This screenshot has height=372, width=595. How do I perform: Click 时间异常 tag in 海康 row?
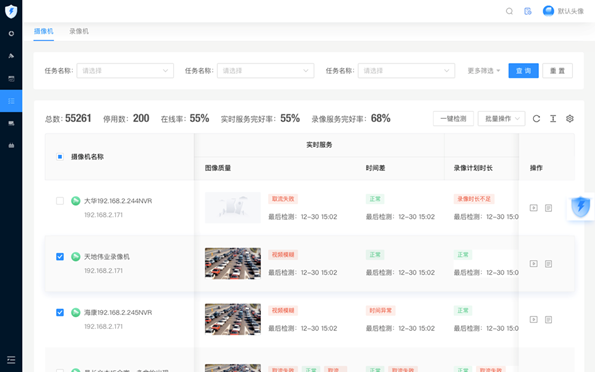(381, 311)
